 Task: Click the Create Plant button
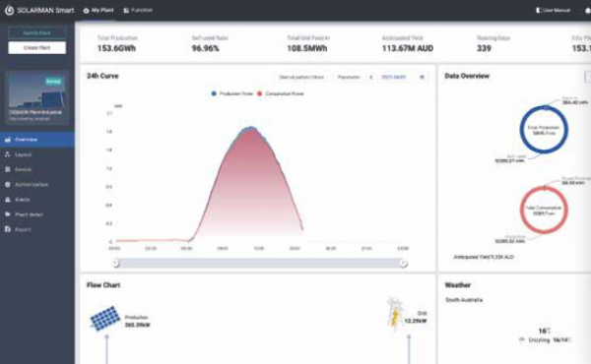(37, 48)
